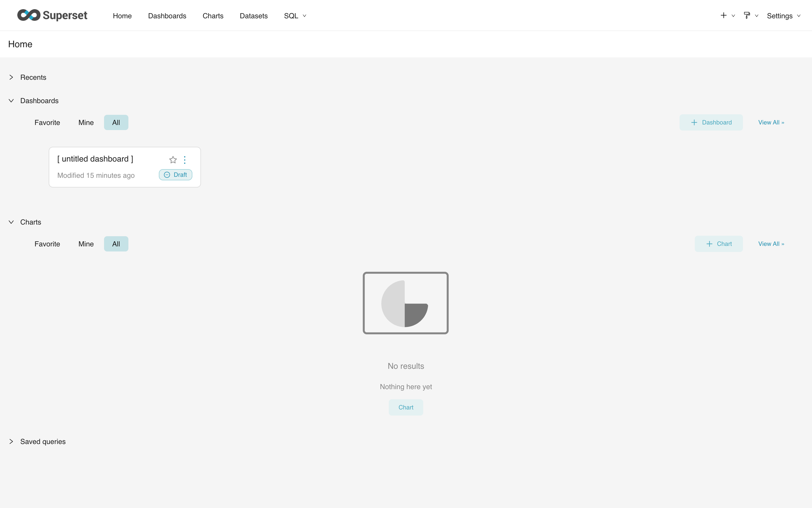Follow View All link for Dashboards
Viewport: 812px width, 508px height.
tap(771, 122)
